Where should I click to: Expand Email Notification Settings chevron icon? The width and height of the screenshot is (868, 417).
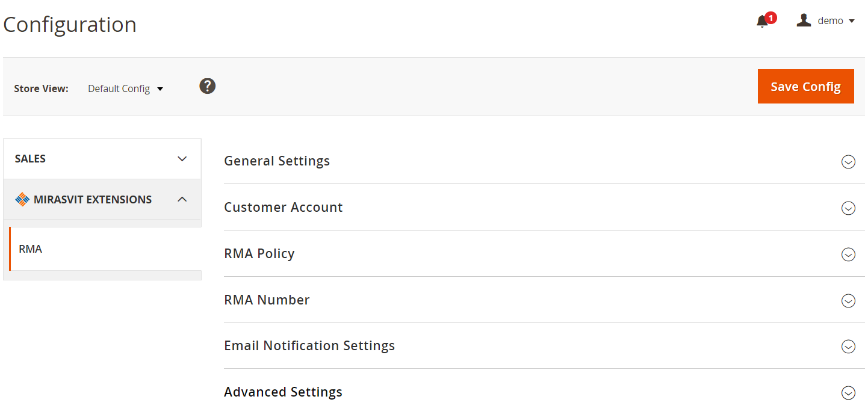[848, 347]
